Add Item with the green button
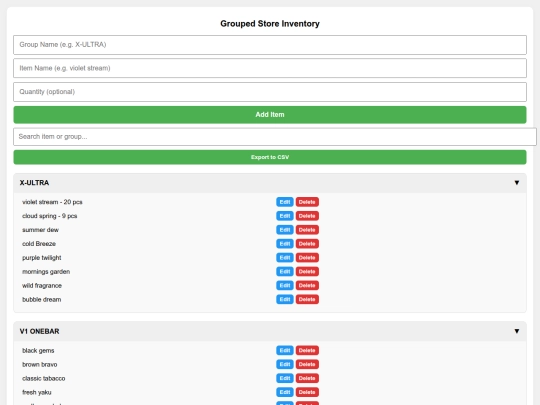 (270, 115)
